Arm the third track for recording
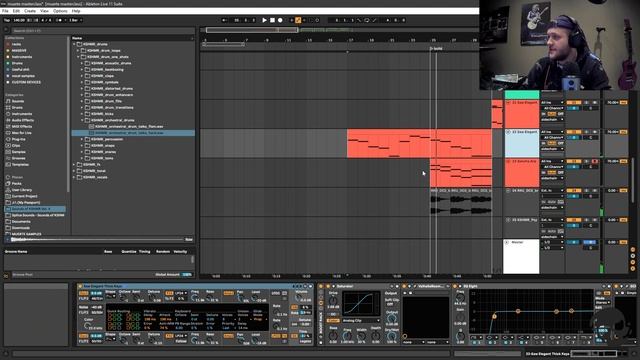This screenshot has width=640, height=360. 595,161
